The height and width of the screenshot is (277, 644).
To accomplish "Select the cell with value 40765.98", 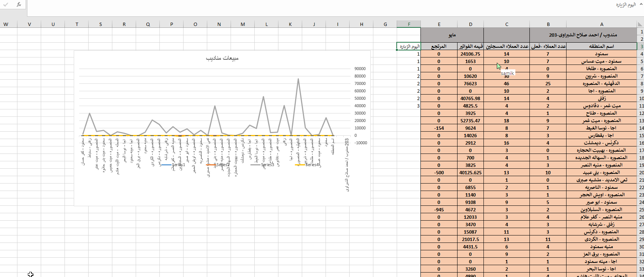I will pos(470,98).
